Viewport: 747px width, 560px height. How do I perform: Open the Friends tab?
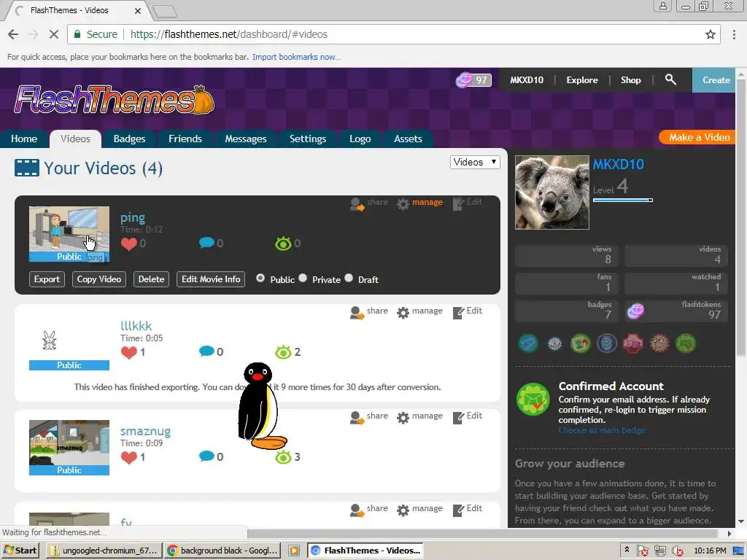(185, 139)
